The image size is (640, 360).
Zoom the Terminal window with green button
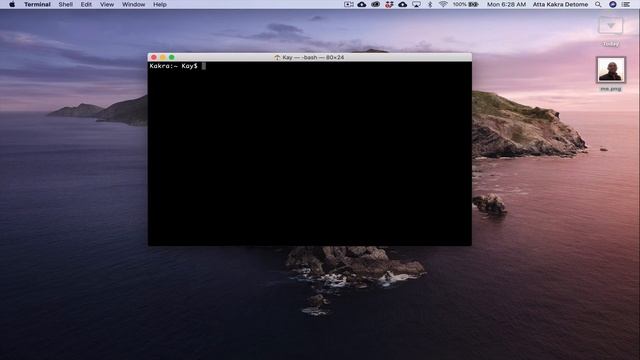point(172,57)
